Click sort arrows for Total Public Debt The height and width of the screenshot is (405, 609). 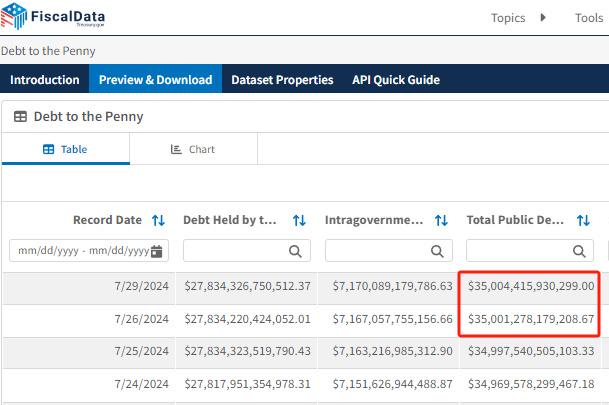click(583, 220)
